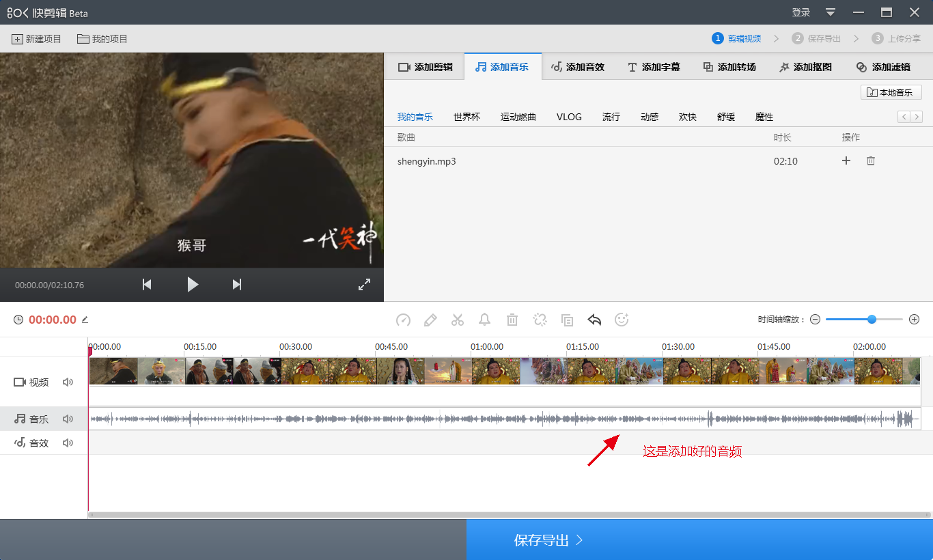This screenshot has width=933, height=560.
Task: Open My Projects
Action: point(102,39)
